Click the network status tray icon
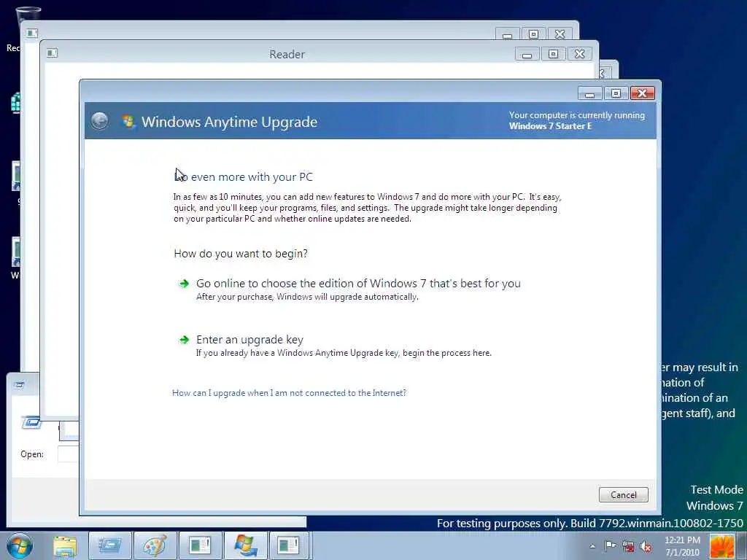 [628, 546]
